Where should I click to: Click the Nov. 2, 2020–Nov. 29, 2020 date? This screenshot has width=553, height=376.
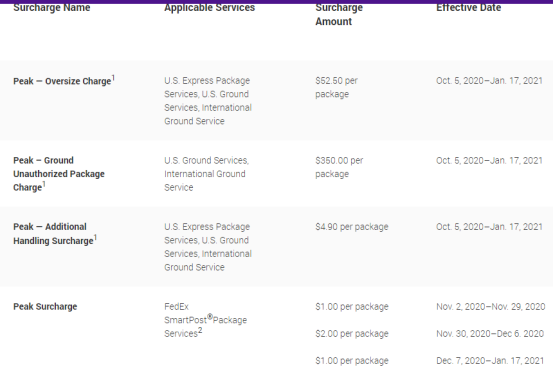(490, 307)
